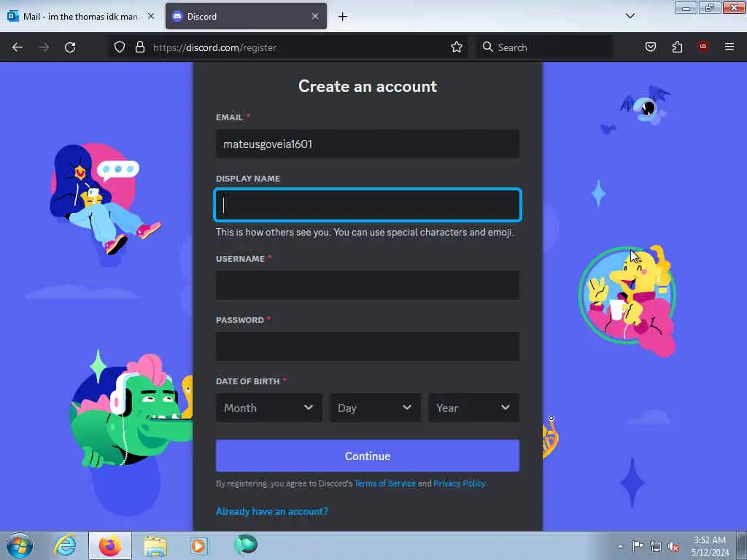Select the Discord tab
Image resolution: width=747 pixels, height=560 pixels.
246,16
